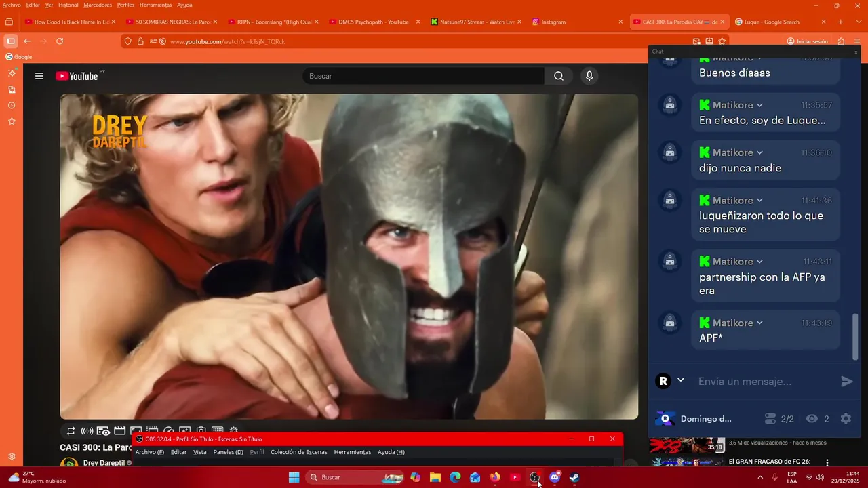The height and width of the screenshot is (488, 868).
Task: Open OBS Colección de Escenas menu
Action: [298, 452]
